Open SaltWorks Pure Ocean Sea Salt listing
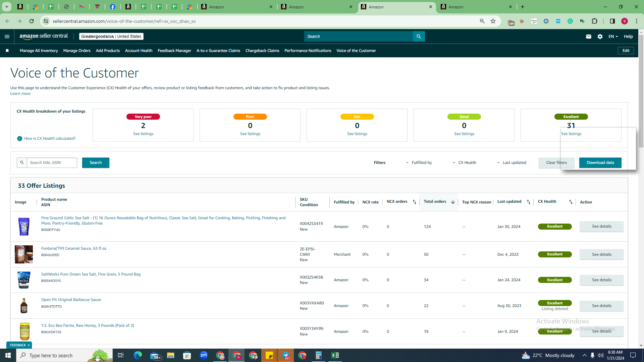 pos(91,274)
